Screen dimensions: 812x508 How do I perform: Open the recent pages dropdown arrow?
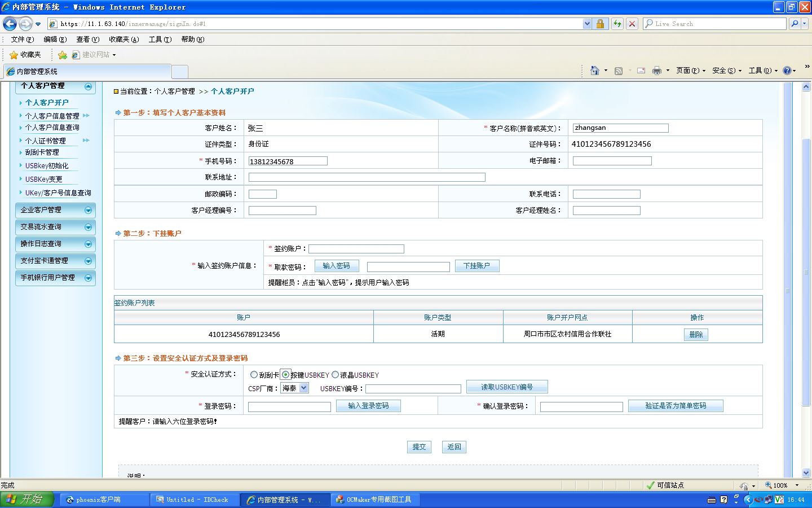click(x=38, y=24)
